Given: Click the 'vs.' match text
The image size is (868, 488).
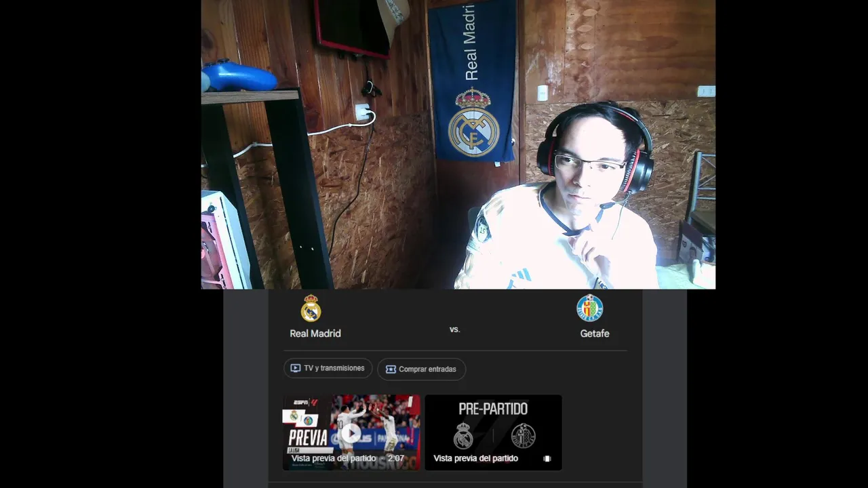Looking at the screenshot, I should 454,329.
